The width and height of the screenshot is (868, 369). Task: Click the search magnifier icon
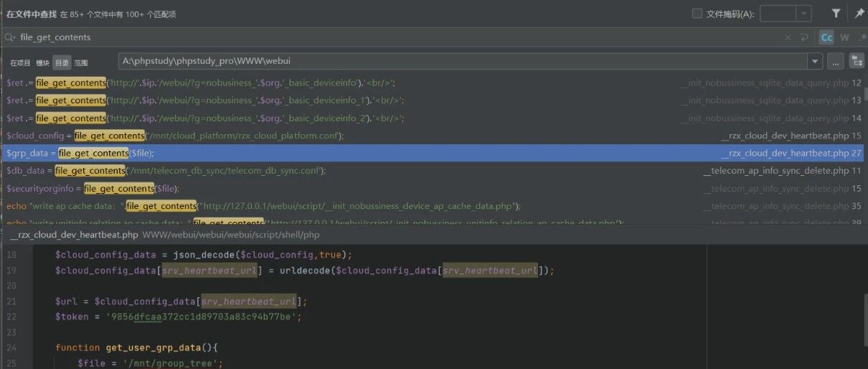[10, 37]
